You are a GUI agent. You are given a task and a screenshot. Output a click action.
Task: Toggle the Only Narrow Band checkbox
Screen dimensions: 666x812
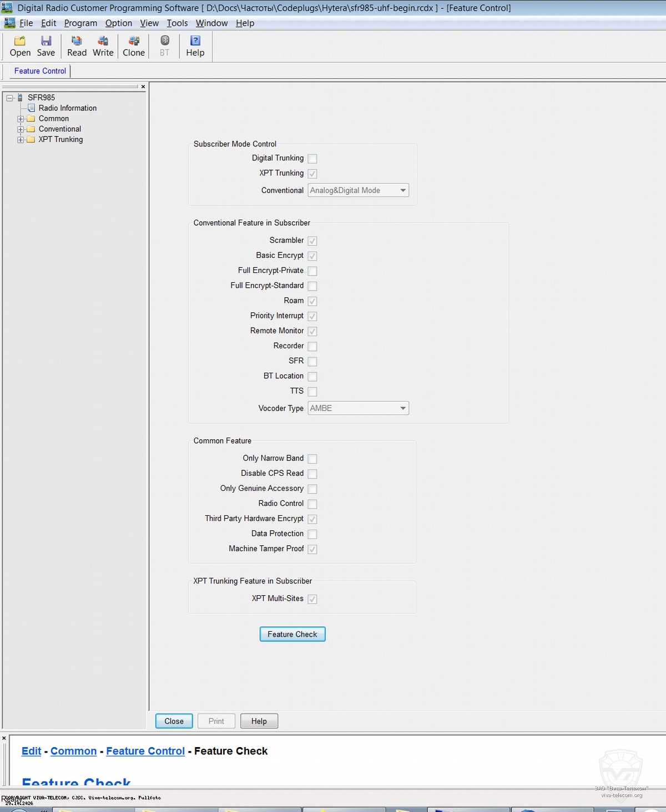[312, 459]
